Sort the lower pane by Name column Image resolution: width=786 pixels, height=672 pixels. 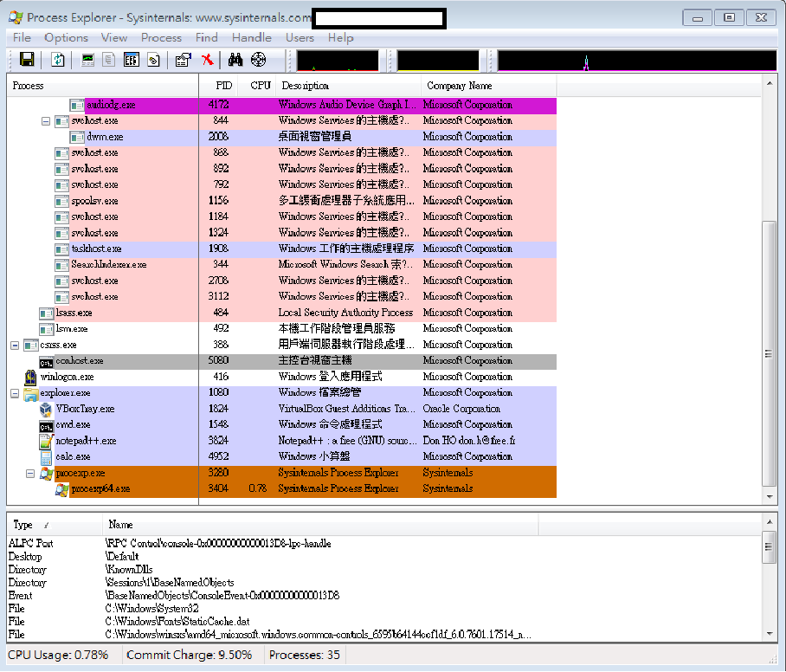pyautogui.click(x=320, y=525)
